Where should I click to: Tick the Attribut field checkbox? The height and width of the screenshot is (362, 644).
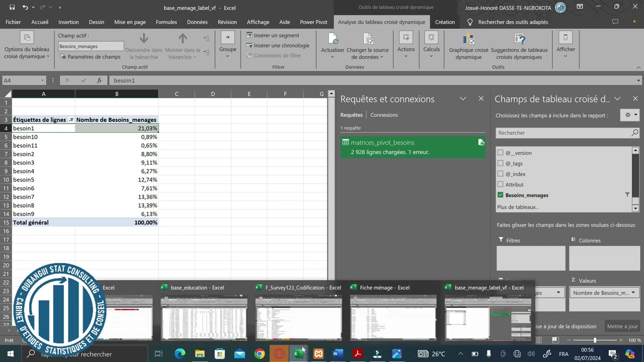click(x=500, y=185)
